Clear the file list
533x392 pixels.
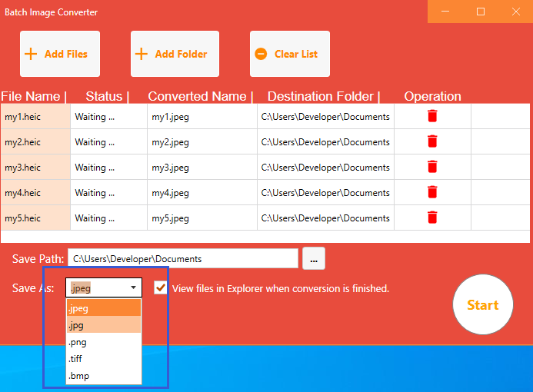click(289, 54)
